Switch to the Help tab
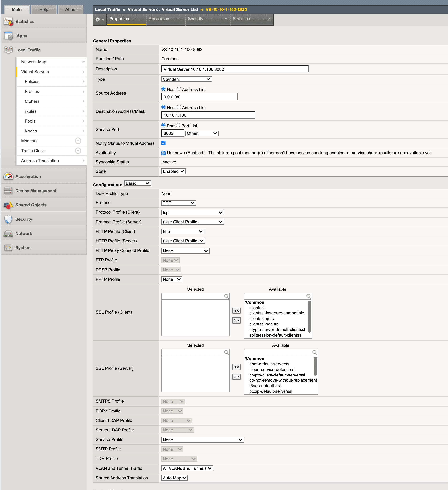This screenshot has width=448, height=490. [44, 10]
